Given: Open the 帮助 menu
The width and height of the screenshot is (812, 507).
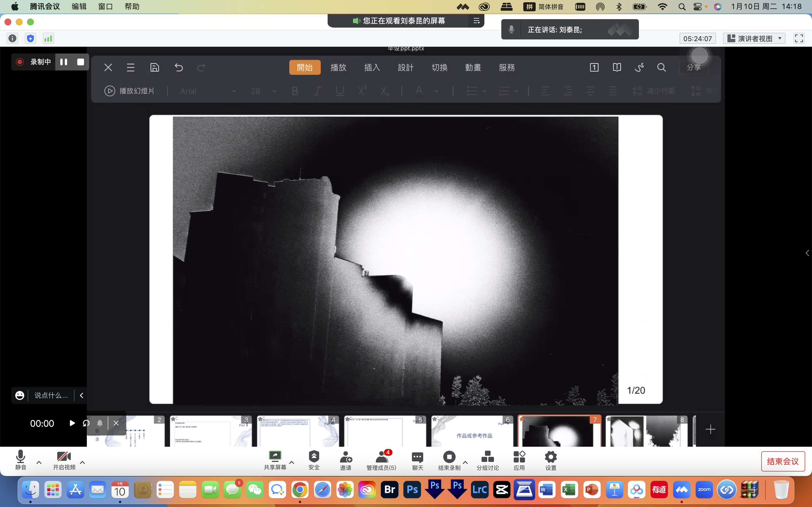Looking at the screenshot, I should coord(132,6).
